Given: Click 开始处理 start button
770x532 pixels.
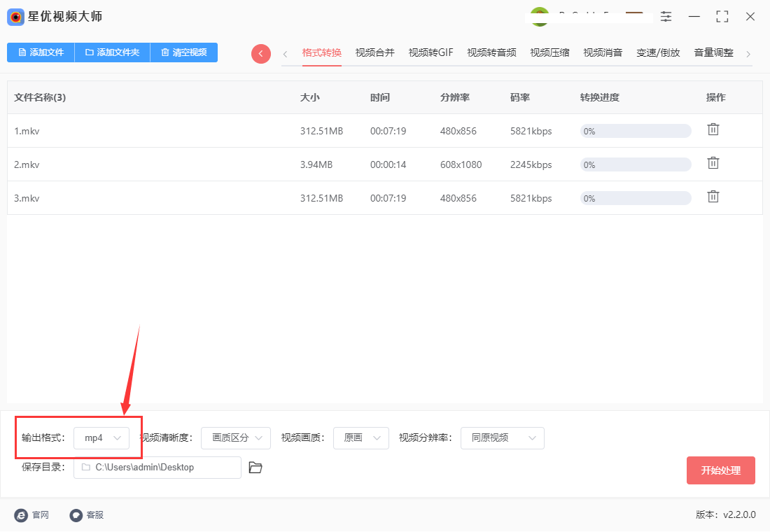Looking at the screenshot, I should click(720, 470).
